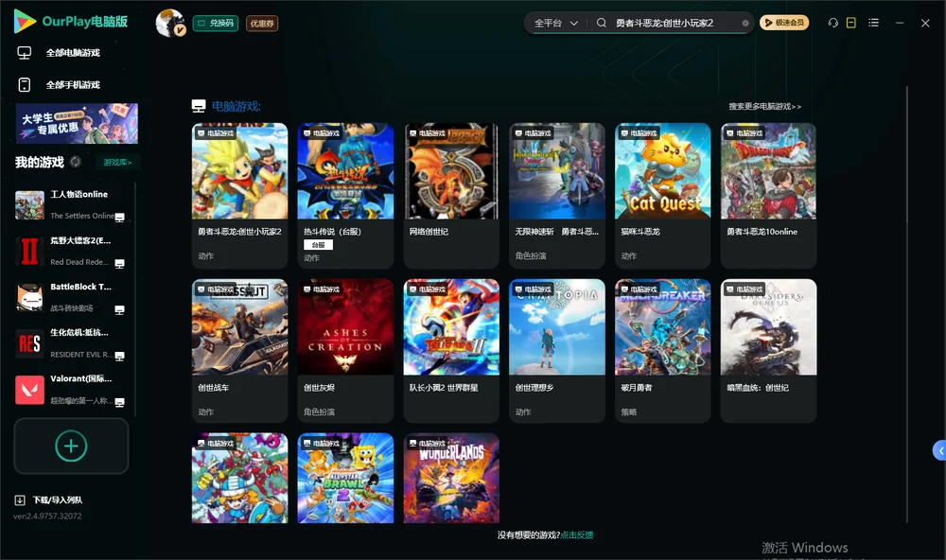Open 勇者斗恶龙:创世小玩家2 game card
Viewport: 946px width, 560px height.
coord(239,196)
